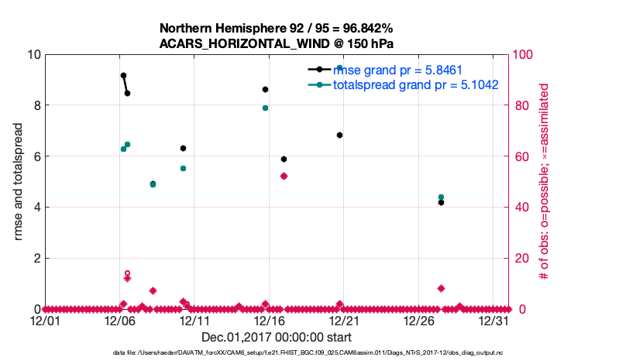Select the teal point at 4.9 near 12/08
This screenshot has width=643, height=364.
[x=153, y=184]
